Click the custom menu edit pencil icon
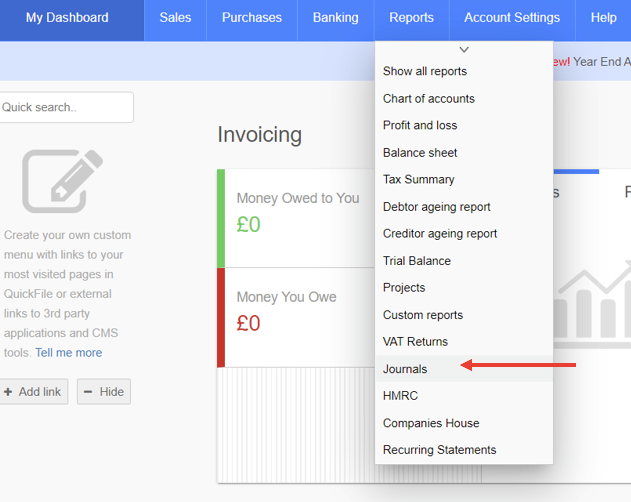 [62, 181]
